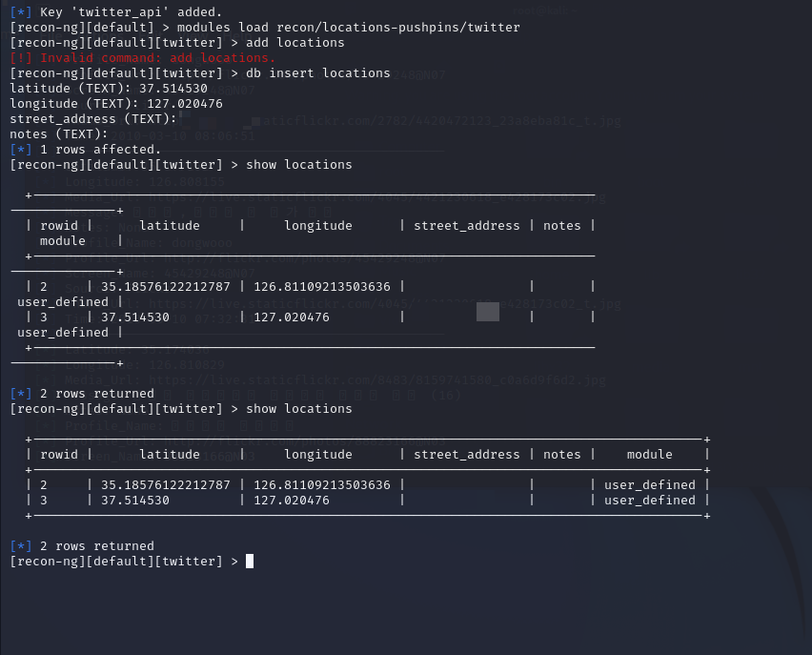
Task: Click 'street_address' header in first table
Action: [467, 226]
